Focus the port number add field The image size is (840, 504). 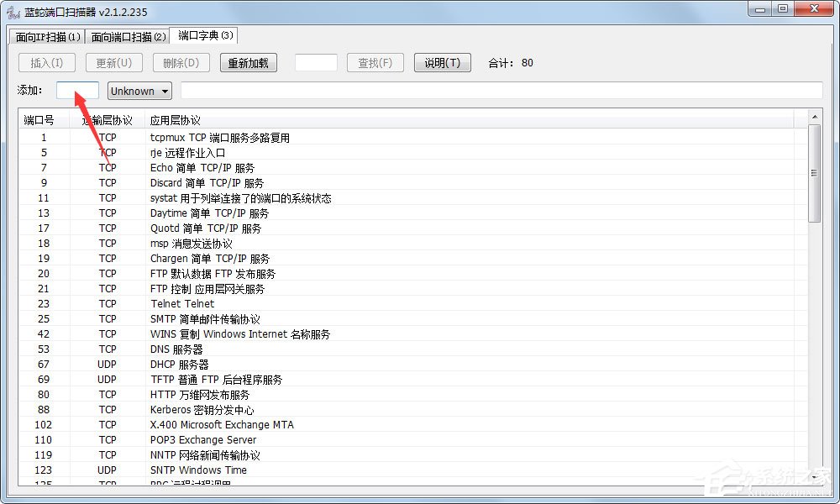click(x=77, y=91)
